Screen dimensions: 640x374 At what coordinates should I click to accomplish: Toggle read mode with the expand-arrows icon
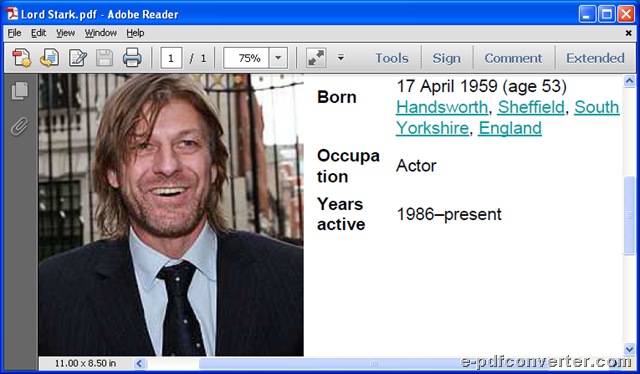[316, 58]
